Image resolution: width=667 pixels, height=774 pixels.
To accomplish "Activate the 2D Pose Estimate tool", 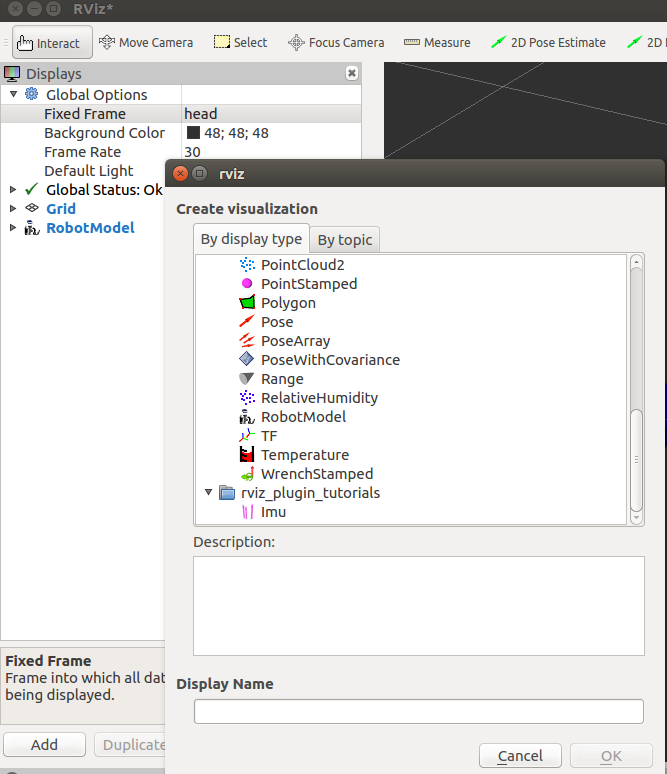I will point(548,42).
